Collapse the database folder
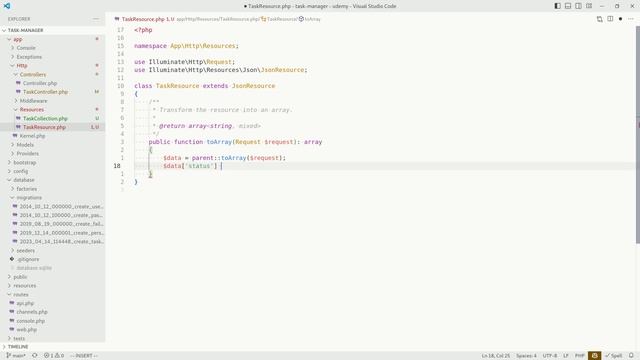This screenshot has height=360, width=640. [24, 180]
